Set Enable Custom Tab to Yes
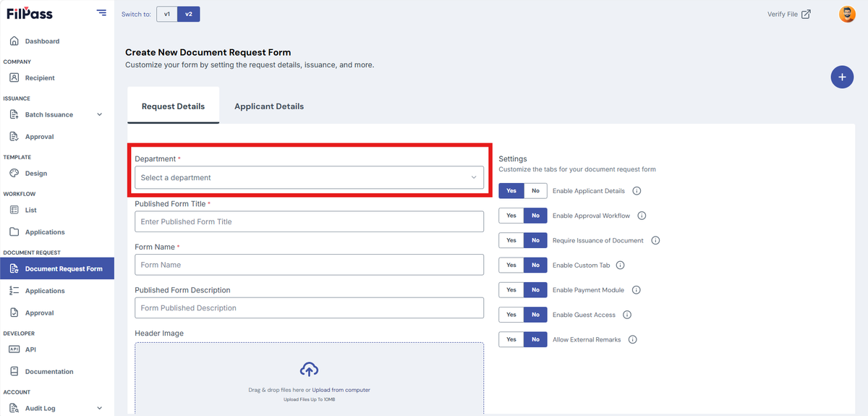This screenshot has height=416, width=868. click(511, 266)
